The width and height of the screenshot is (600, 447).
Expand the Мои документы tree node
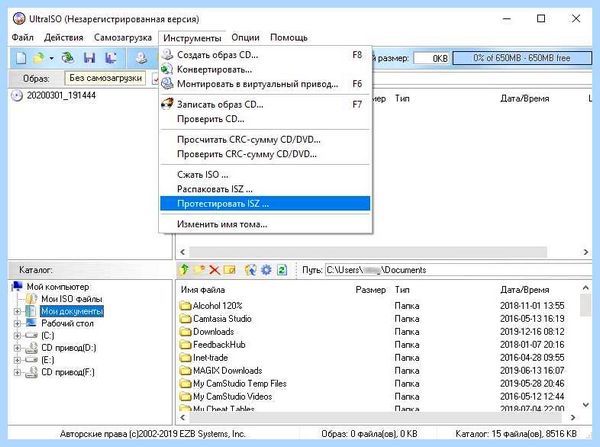17,311
